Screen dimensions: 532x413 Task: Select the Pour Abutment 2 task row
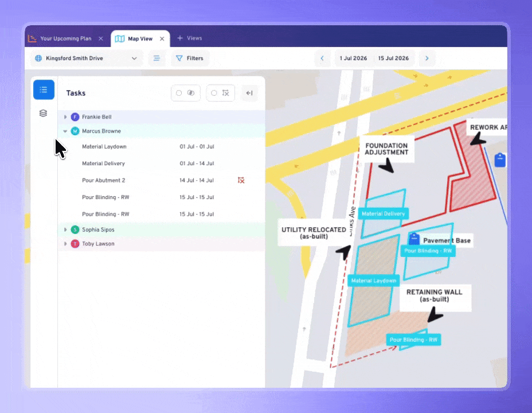tap(162, 181)
